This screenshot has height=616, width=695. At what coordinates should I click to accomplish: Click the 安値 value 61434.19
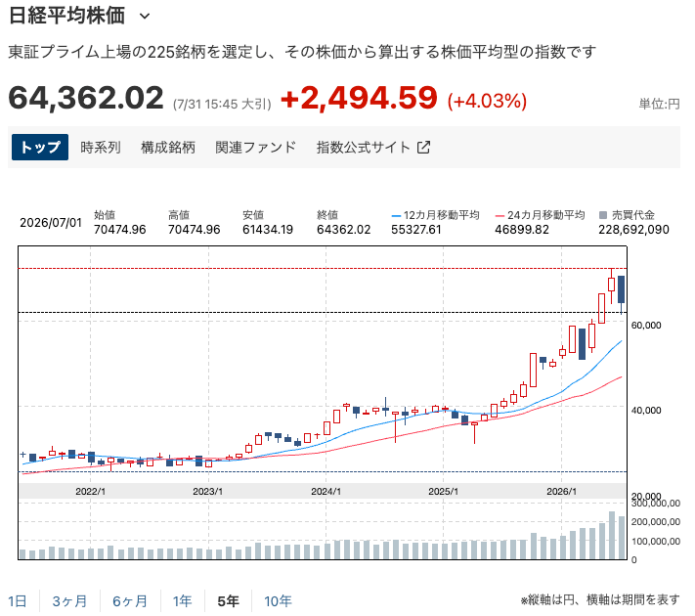268,230
